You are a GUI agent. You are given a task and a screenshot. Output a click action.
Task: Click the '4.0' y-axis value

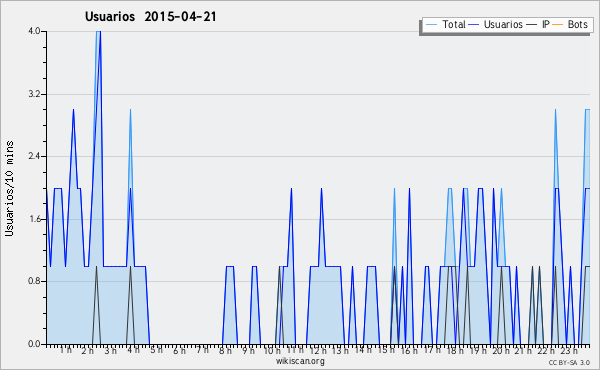(34, 31)
